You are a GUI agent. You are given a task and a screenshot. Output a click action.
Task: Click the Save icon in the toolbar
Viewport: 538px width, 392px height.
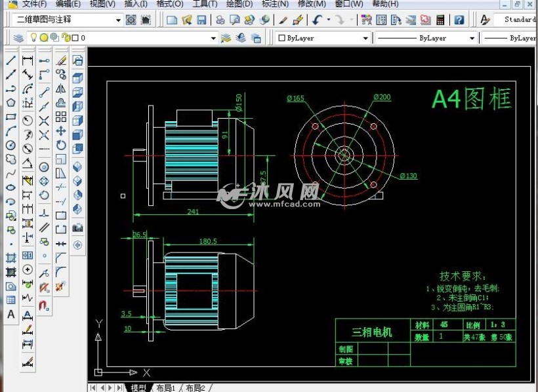click(x=201, y=20)
